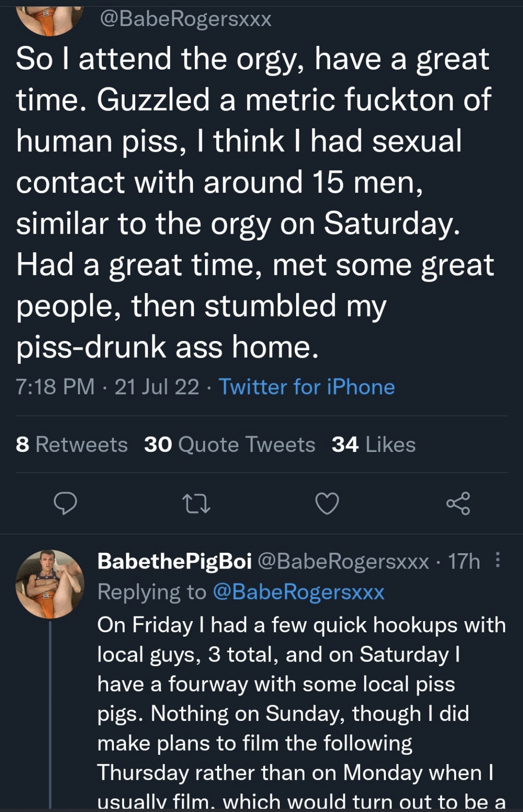Open the reply author's profile picture
Screen dimensions: 523x812
[50, 584]
